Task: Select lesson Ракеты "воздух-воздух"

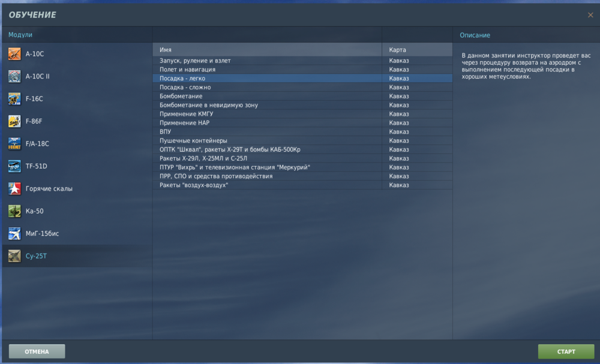Action: click(x=302, y=185)
